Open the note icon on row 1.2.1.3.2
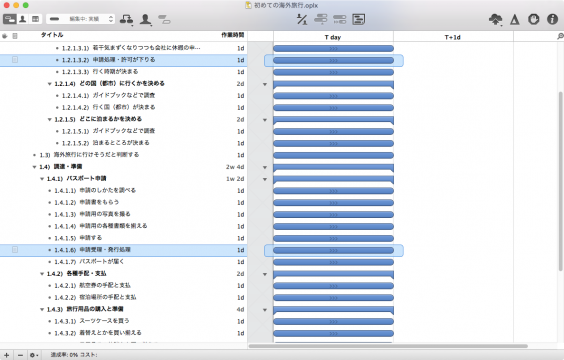This screenshot has height=360, width=564. 15,60
